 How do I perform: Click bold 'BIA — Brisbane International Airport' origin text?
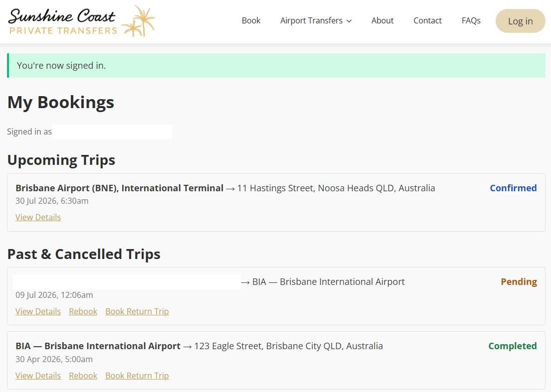[98, 346]
